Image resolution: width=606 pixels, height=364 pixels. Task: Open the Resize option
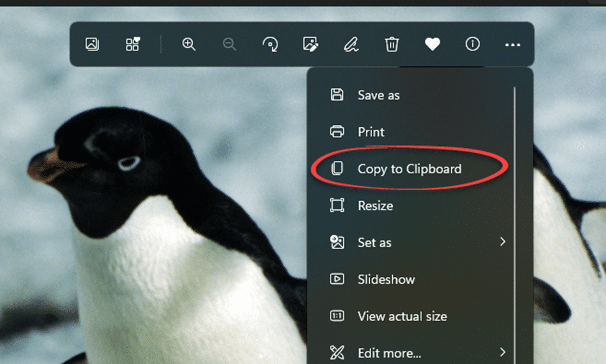pyautogui.click(x=375, y=206)
